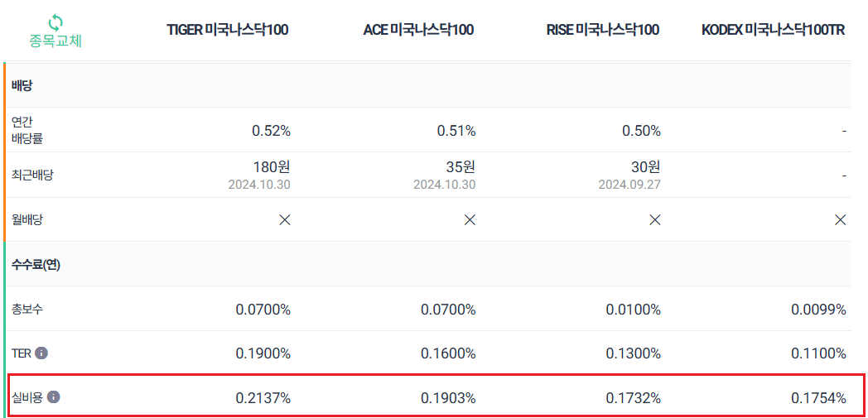The width and height of the screenshot is (868, 418).
Task: Click the 월배당 row label
Action: click(x=27, y=219)
